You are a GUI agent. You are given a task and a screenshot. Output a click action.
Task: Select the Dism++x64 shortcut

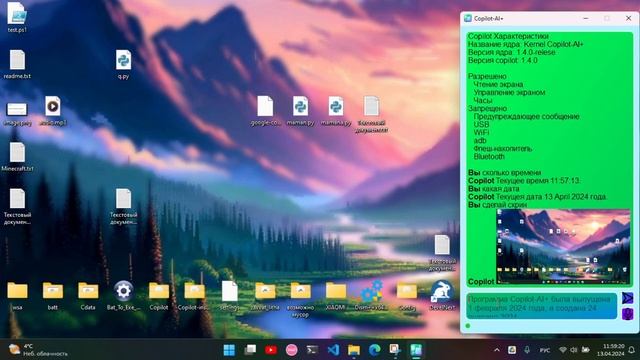click(x=371, y=296)
